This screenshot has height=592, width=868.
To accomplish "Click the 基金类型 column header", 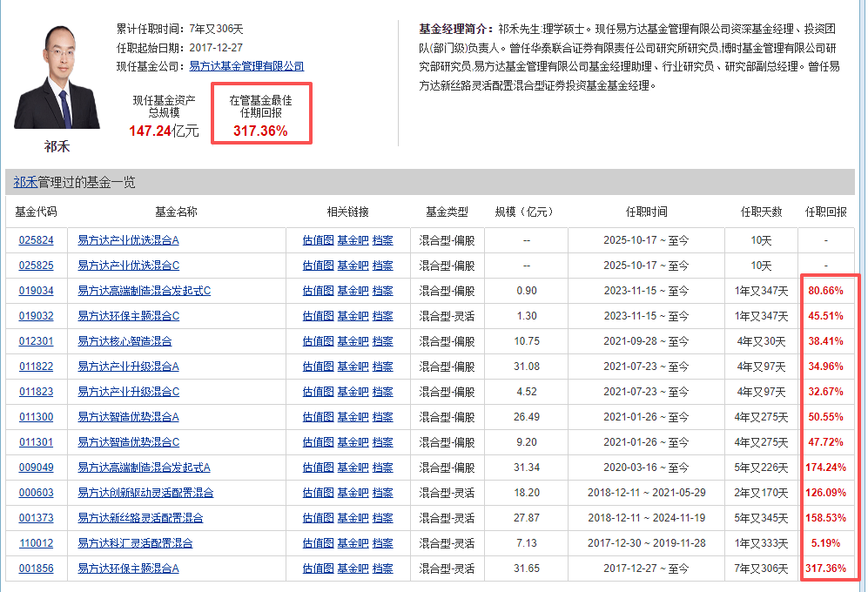I will point(447,212).
